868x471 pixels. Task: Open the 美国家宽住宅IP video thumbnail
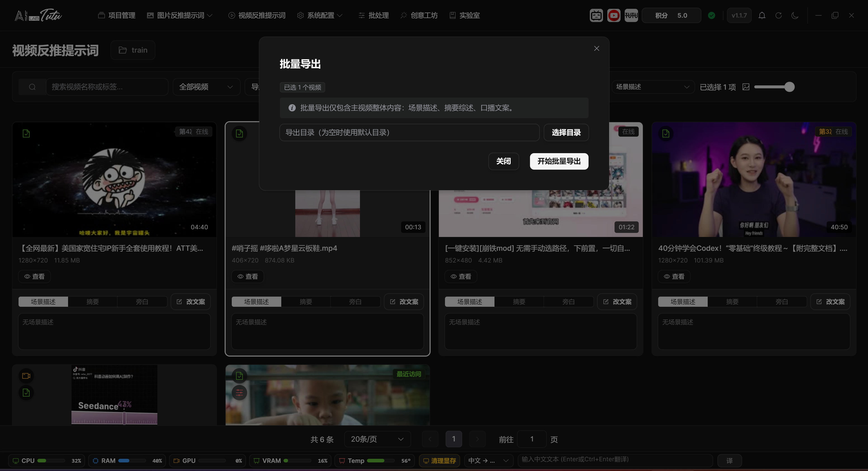coord(114,179)
